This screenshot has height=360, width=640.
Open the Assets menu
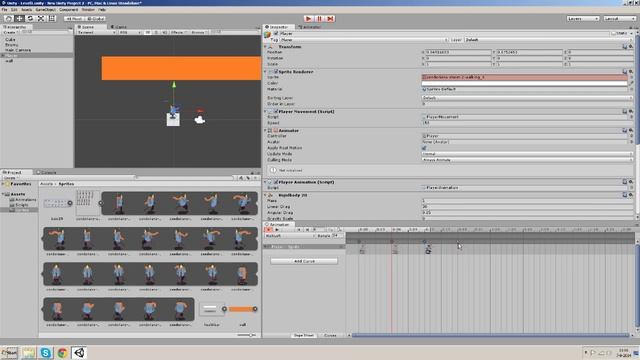27,9
